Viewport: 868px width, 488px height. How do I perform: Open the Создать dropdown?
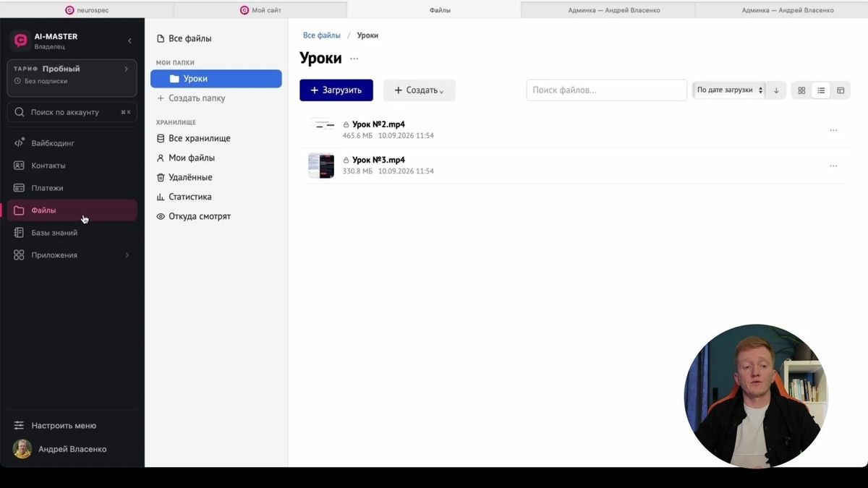(x=420, y=90)
